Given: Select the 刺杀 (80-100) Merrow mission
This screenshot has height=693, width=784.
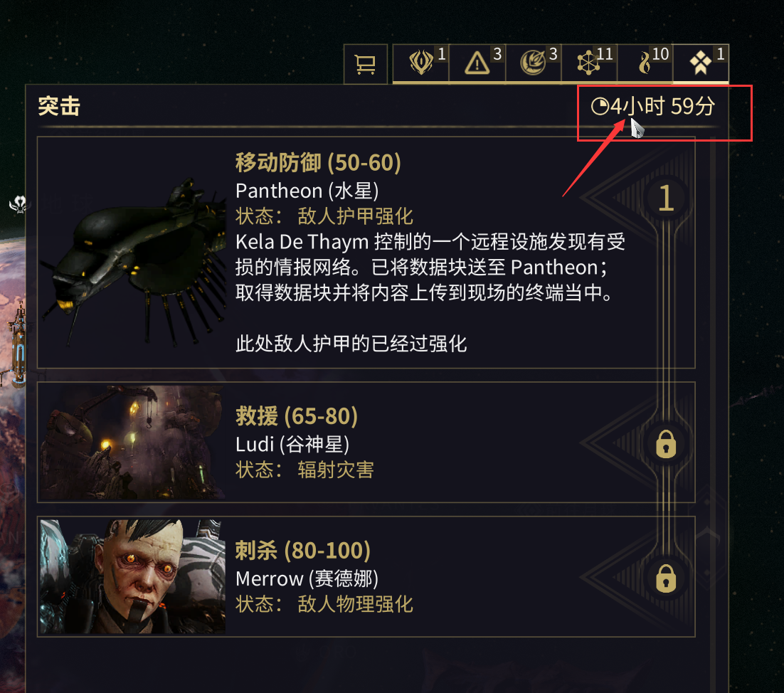Looking at the screenshot, I should coord(366,577).
